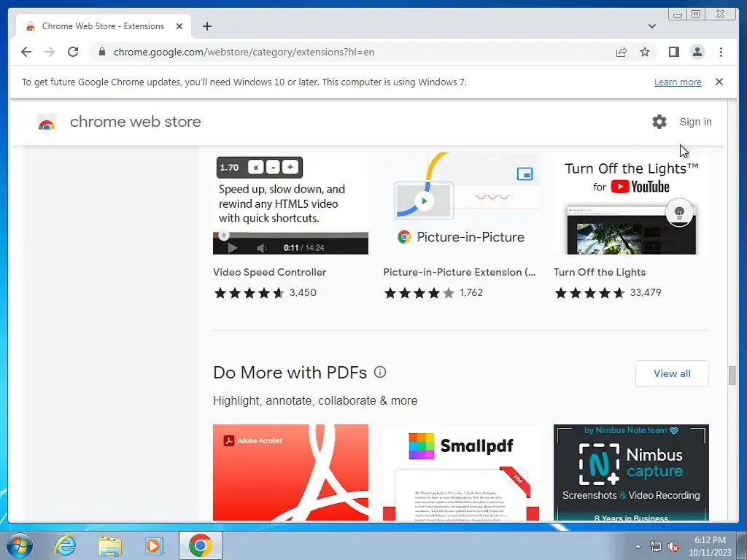Open the Adobe Acrobat extension card
Image resolution: width=747 pixels, height=560 pixels.
point(290,472)
